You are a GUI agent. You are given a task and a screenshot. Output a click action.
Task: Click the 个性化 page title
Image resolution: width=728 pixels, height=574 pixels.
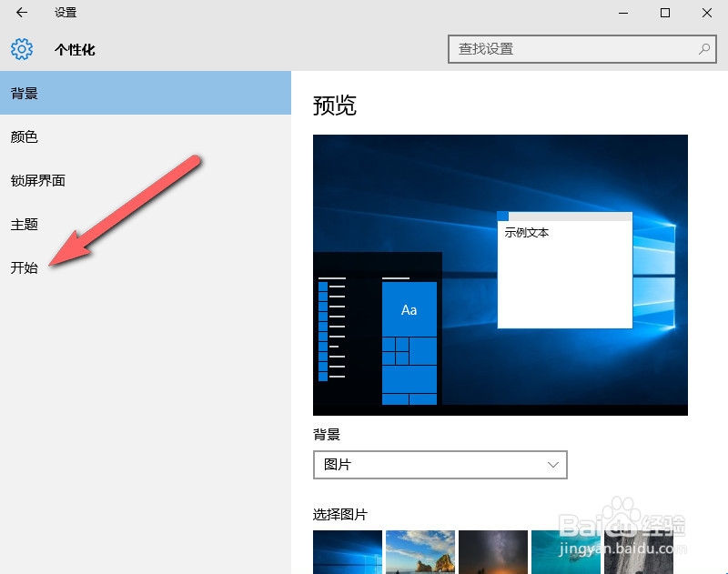[x=75, y=50]
